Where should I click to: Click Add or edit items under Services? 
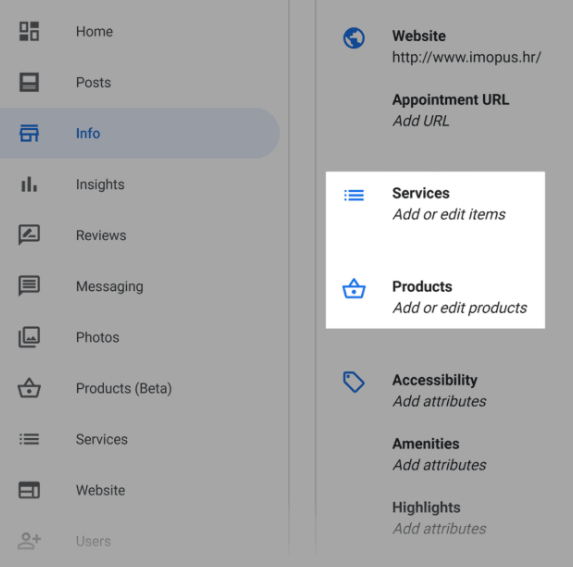(x=449, y=214)
